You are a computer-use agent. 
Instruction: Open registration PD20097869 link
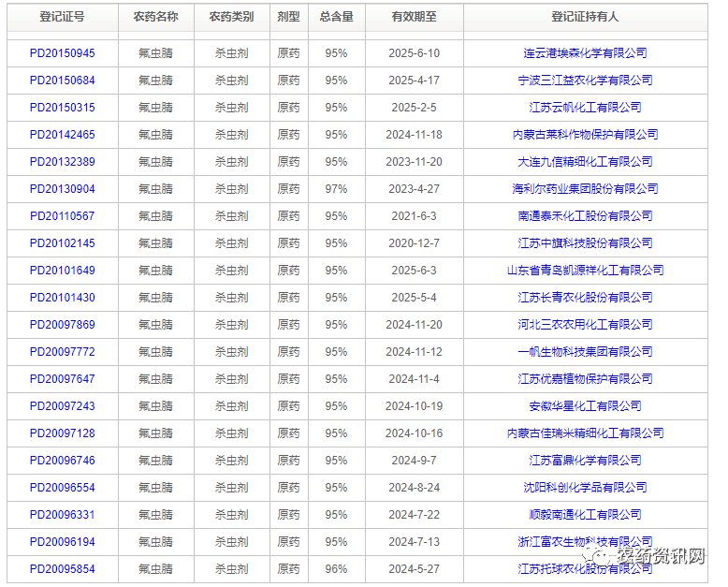[x=62, y=325]
